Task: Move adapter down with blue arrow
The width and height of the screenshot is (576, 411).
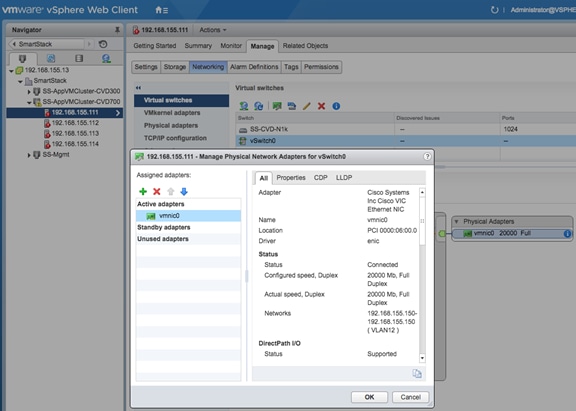Action: pos(184,191)
